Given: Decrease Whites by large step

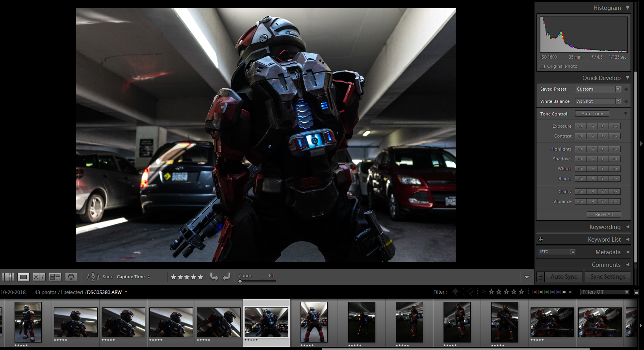Looking at the screenshot, I should pyautogui.click(x=580, y=169).
